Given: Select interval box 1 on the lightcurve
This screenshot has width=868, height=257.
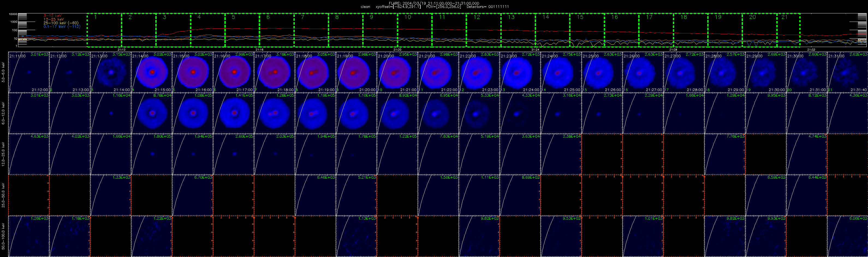Looking at the screenshot, I should tap(104, 30).
